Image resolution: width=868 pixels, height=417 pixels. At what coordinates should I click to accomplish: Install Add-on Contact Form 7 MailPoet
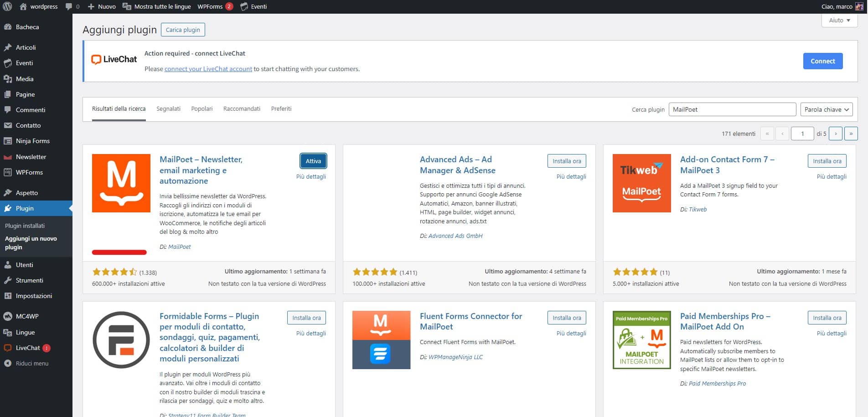(x=827, y=161)
